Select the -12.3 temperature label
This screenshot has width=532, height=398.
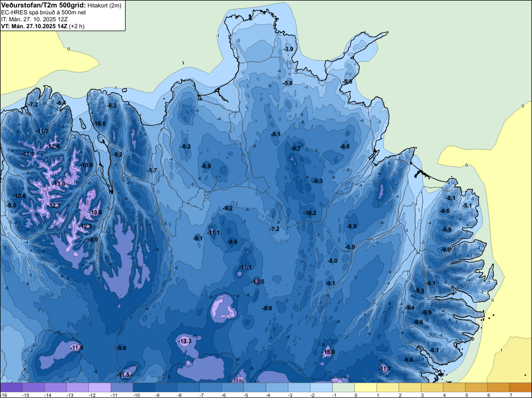[x=86, y=226]
